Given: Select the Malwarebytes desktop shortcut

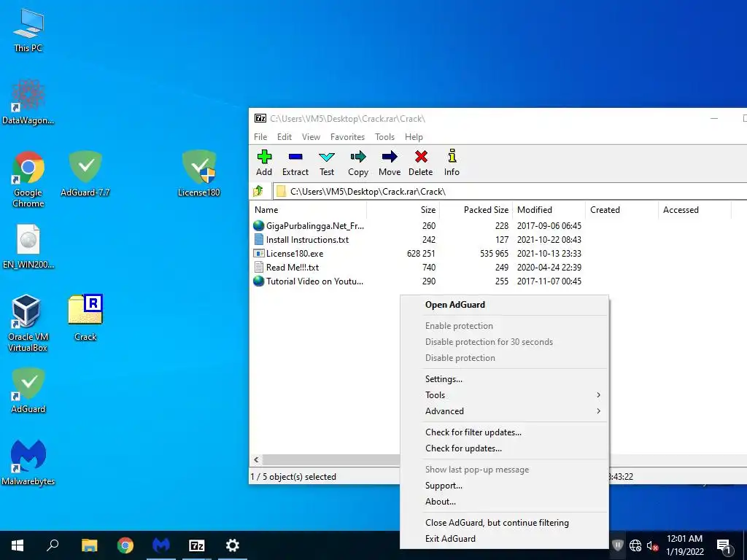Looking at the screenshot, I should click(x=28, y=462).
